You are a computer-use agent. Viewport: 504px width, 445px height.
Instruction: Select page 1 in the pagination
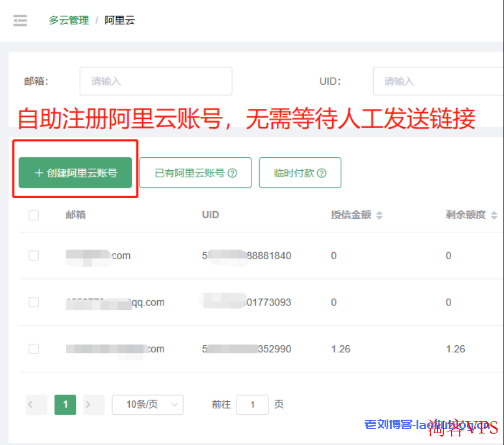click(x=65, y=405)
